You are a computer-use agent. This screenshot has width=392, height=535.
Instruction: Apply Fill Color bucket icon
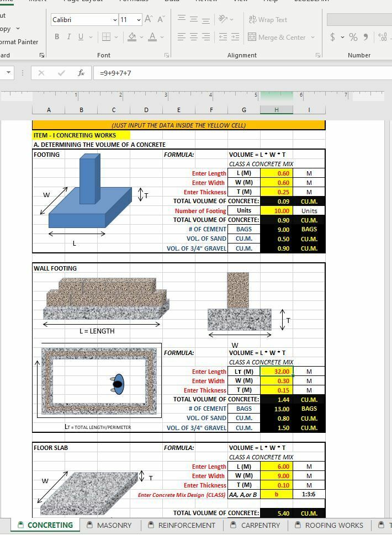point(132,37)
